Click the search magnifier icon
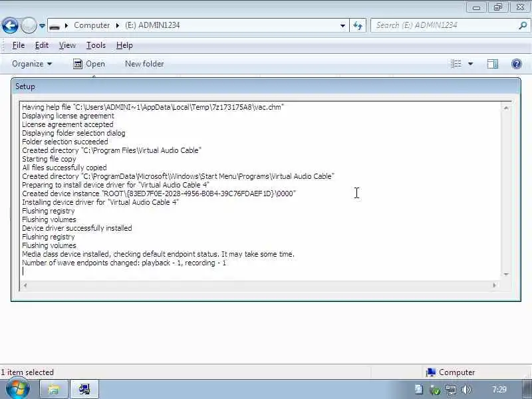Viewport: 532px width, 399px height. tap(523, 25)
